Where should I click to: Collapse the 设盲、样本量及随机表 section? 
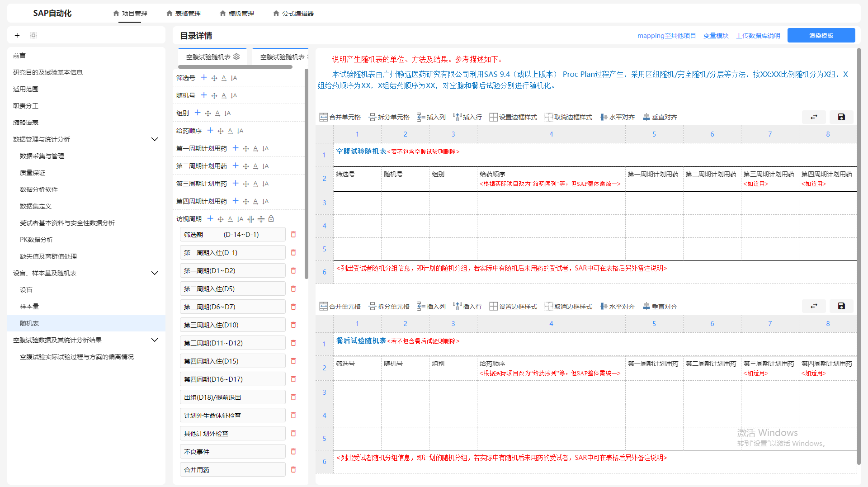(x=154, y=273)
